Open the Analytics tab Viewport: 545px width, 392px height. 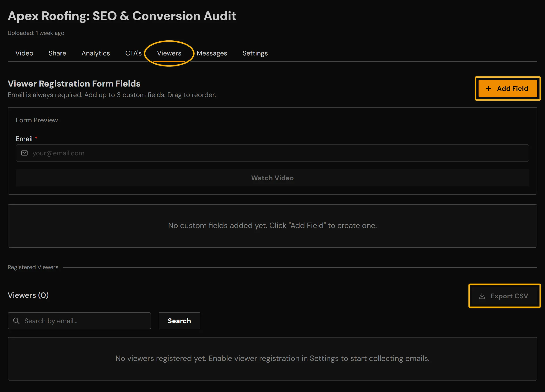point(96,53)
